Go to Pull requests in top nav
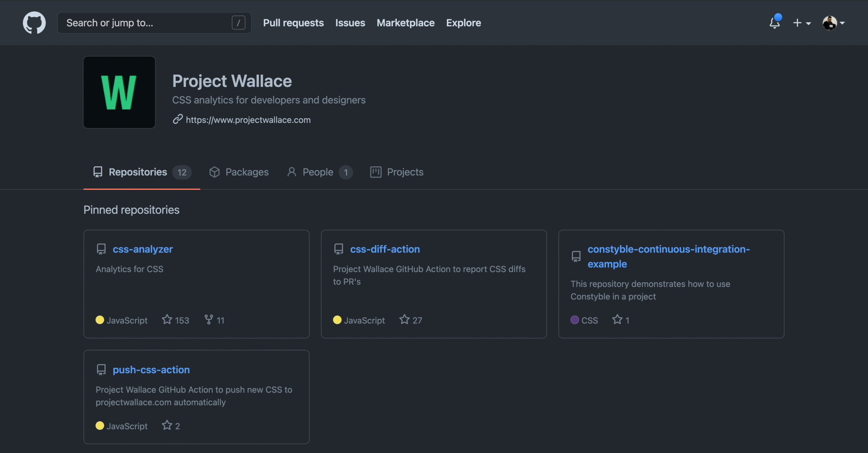Screen dimensions: 868x453 pyautogui.click(x=293, y=23)
